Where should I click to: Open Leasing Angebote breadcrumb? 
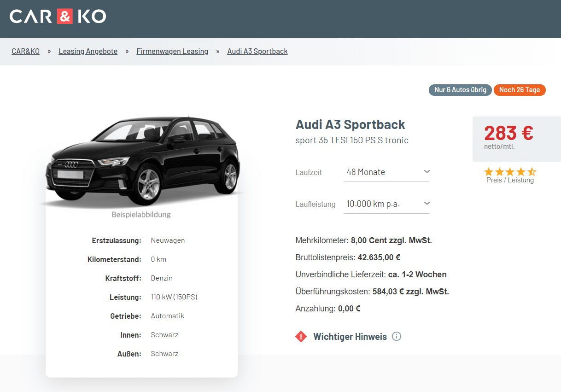[88, 52]
